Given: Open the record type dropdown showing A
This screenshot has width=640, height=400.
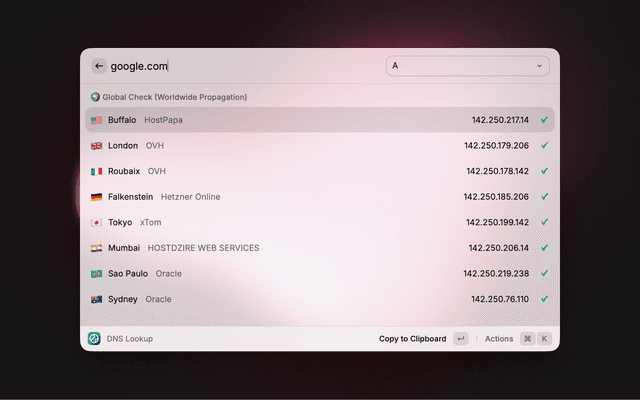Looking at the screenshot, I should [467, 66].
